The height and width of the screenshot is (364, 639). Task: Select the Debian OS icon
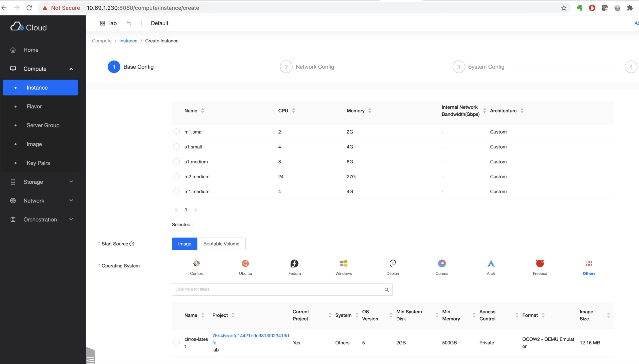tap(392, 264)
